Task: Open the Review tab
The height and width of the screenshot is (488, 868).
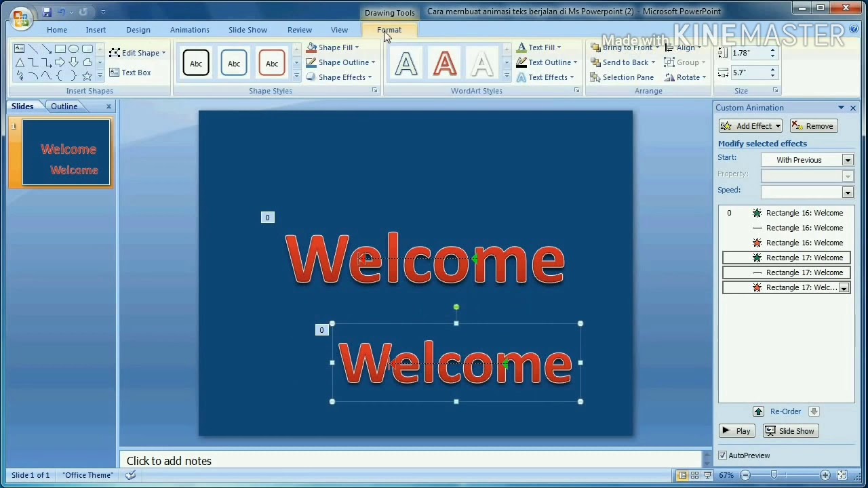Action: [x=300, y=30]
